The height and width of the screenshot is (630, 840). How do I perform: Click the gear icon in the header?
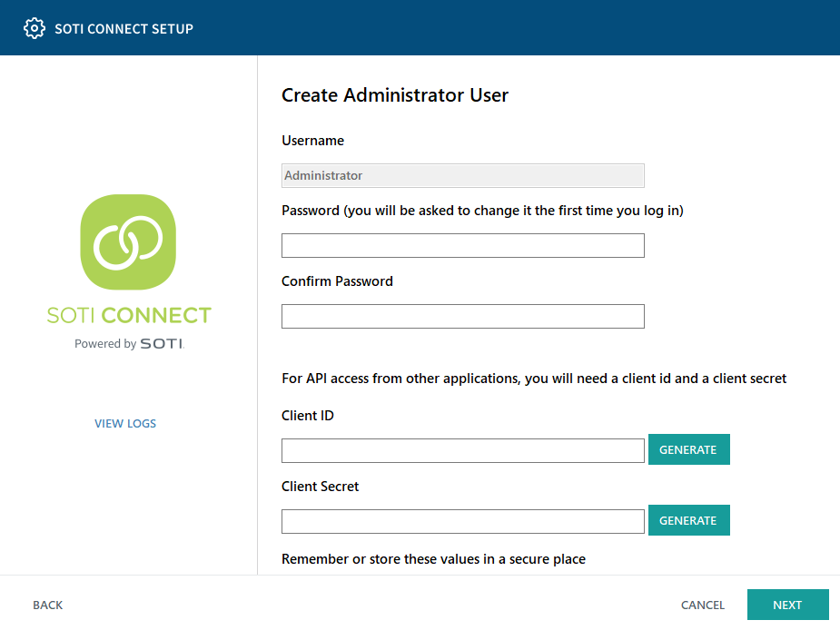[x=35, y=28]
